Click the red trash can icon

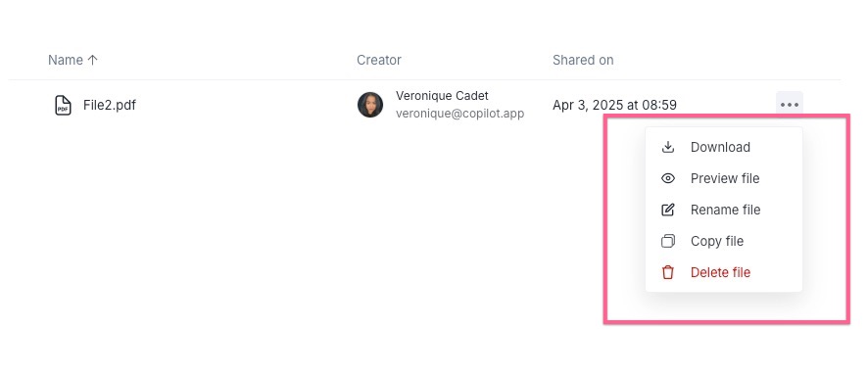[x=668, y=272]
